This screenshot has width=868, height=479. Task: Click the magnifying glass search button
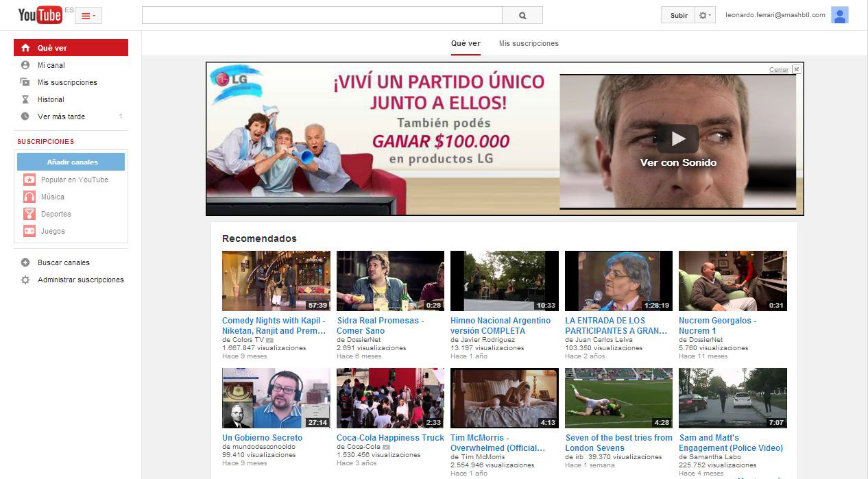522,15
